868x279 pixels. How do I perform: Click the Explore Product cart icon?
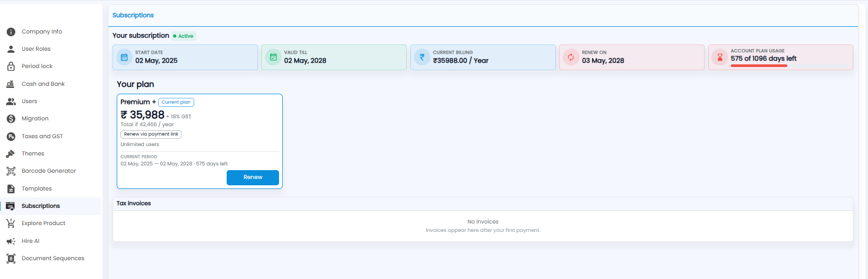[10, 224]
